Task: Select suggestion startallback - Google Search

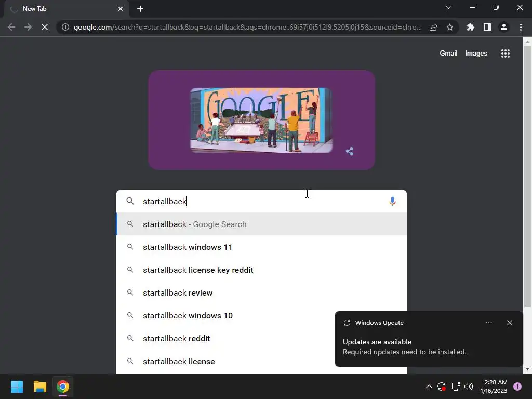Action: 261,224
